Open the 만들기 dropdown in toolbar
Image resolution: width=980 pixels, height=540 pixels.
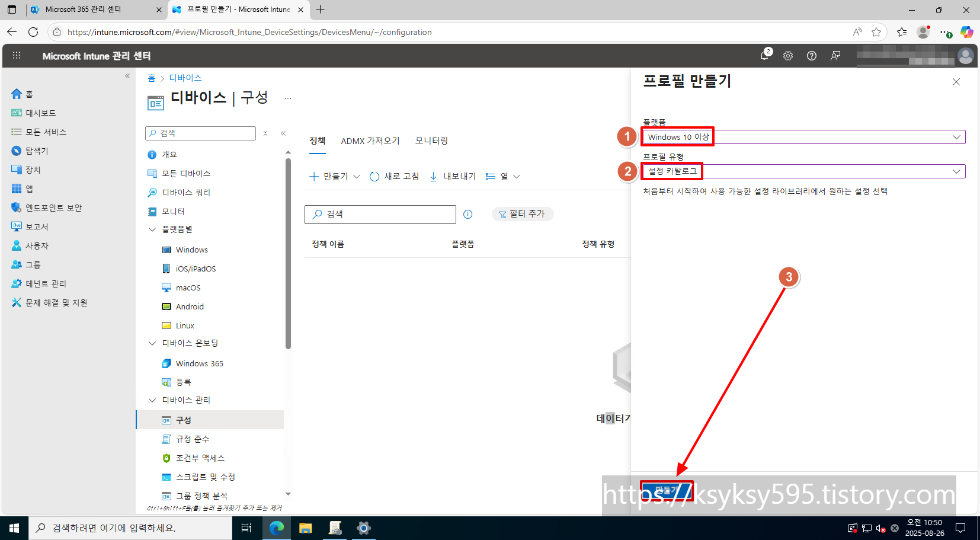pos(335,176)
